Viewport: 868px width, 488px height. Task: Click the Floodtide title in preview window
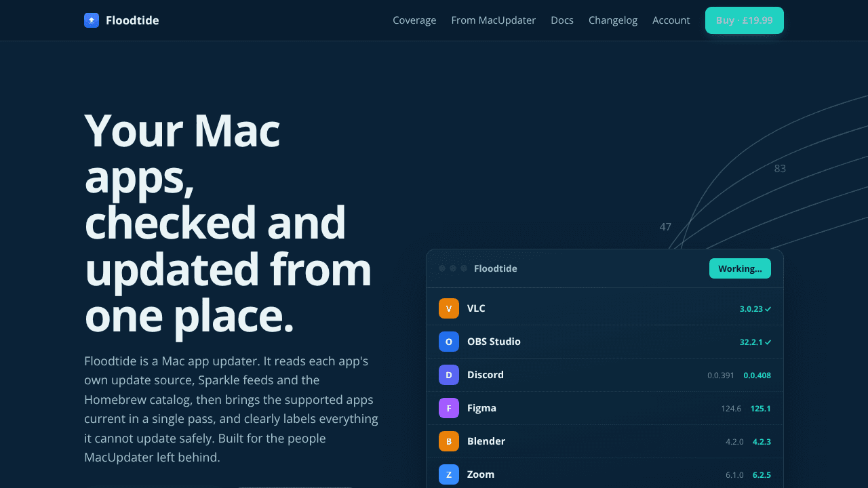tap(496, 268)
